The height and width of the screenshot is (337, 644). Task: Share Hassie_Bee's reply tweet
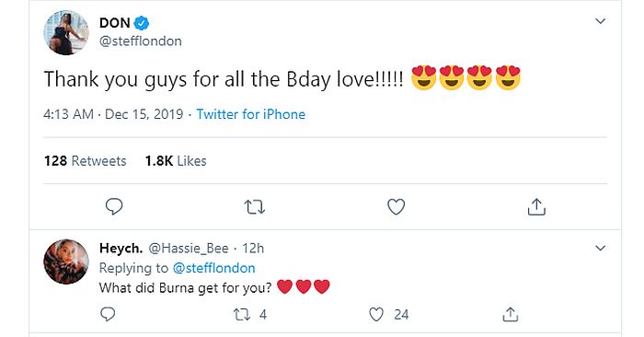(x=510, y=314)
